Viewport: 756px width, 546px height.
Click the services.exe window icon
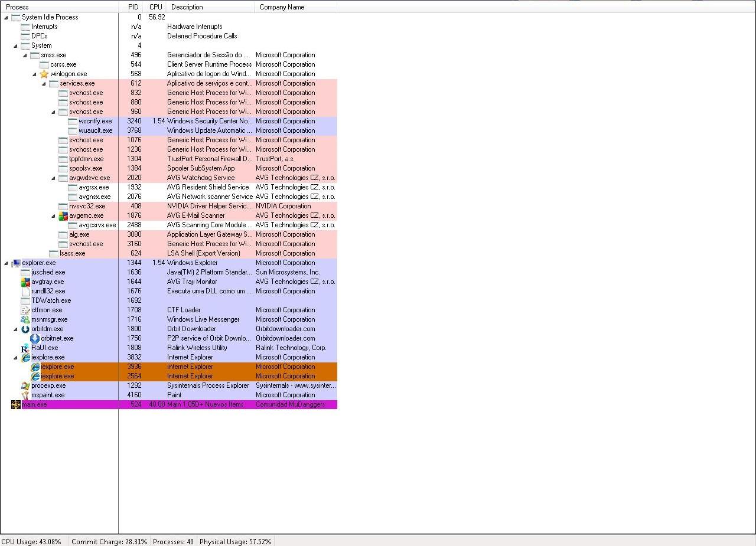[54, 83]
